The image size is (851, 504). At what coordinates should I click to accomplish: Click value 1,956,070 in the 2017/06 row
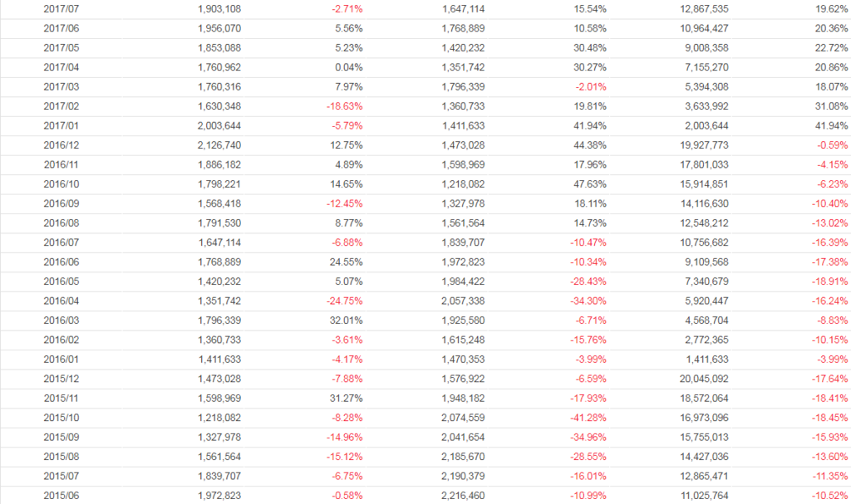(x=219, y=28)
